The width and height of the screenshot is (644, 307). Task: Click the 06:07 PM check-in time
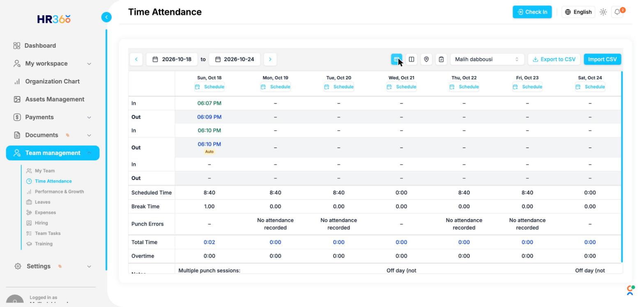click(209, 103)
